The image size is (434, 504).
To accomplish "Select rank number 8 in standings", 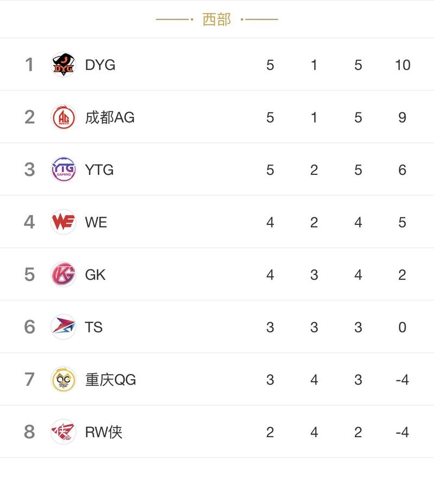I will (29, 432).
